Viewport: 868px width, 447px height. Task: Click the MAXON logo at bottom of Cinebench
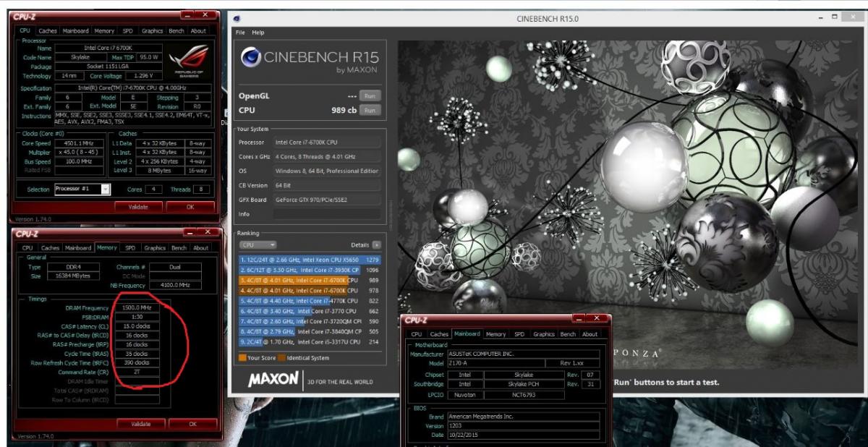tap(273, 379)
